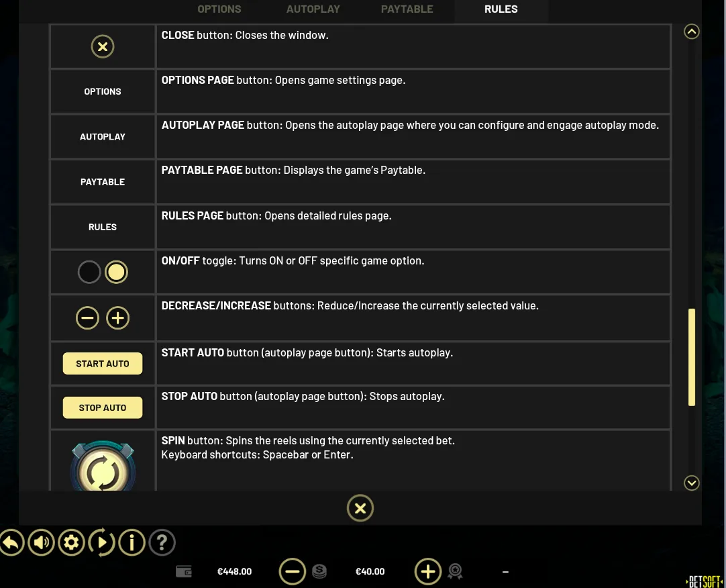The width and height of the screenshot is (726, 588).
Task: Open the info 'i' icon
Action: [x=132, y=542]
